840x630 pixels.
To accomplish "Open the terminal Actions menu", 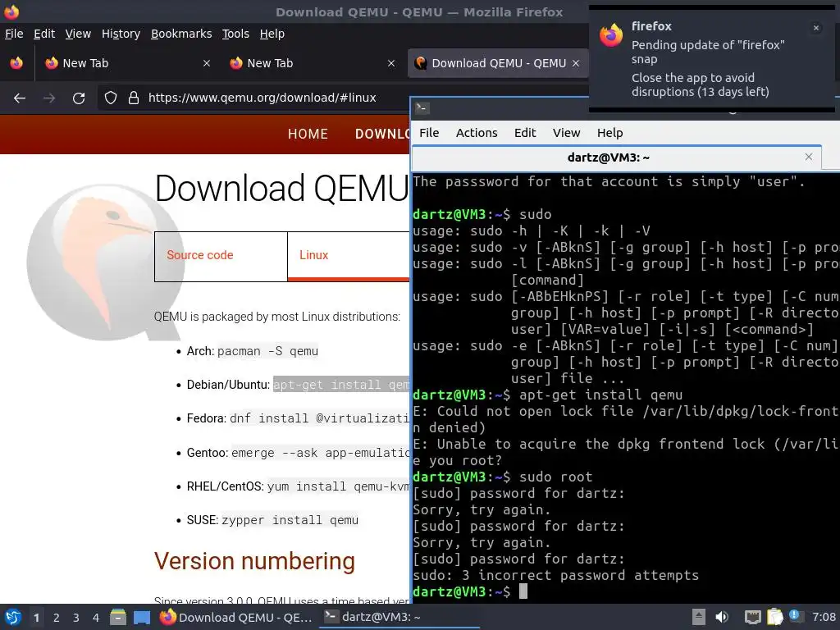I will coord(477,133).
